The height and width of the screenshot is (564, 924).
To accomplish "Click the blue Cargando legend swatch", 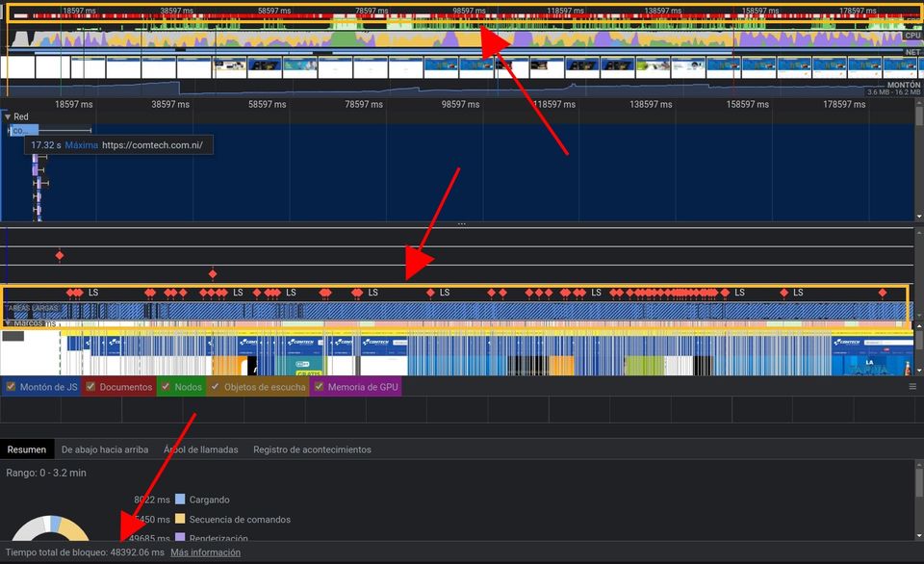I will tap(180, 500).
